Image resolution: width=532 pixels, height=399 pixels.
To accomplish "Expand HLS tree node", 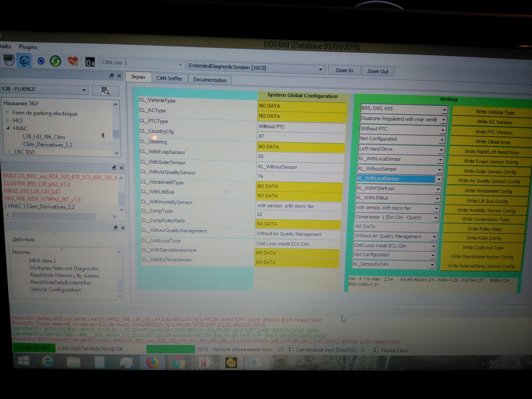I will (8, 120).
